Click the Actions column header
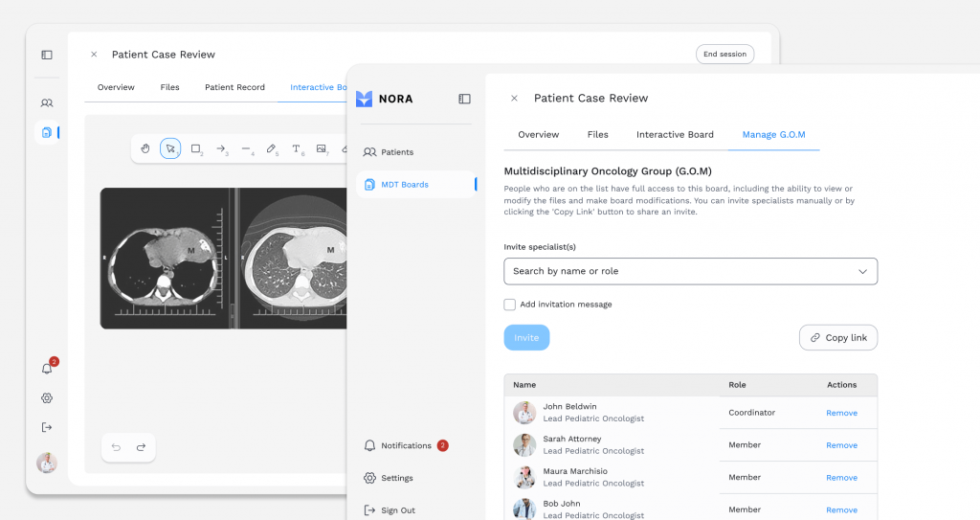980x520 pixels. pos(842,385)
